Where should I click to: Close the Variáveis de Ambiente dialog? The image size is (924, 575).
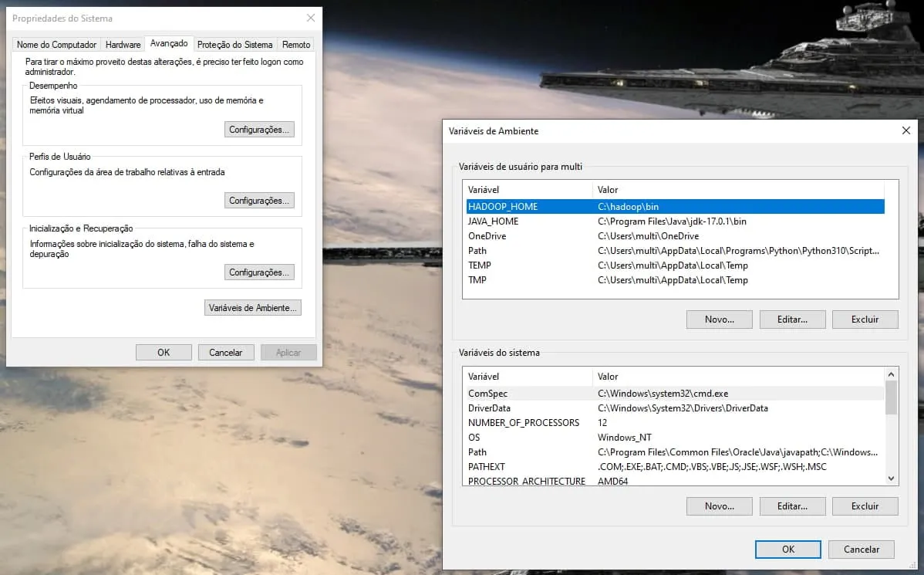(906, 131)
